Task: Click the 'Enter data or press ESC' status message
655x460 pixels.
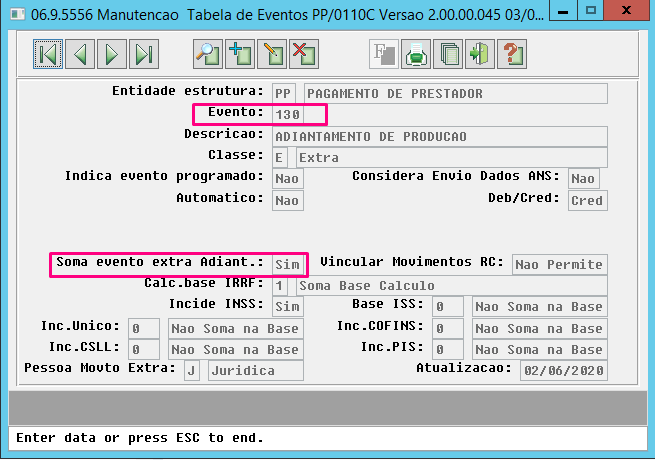Action: pyautogui.click(x=140, y=437)
